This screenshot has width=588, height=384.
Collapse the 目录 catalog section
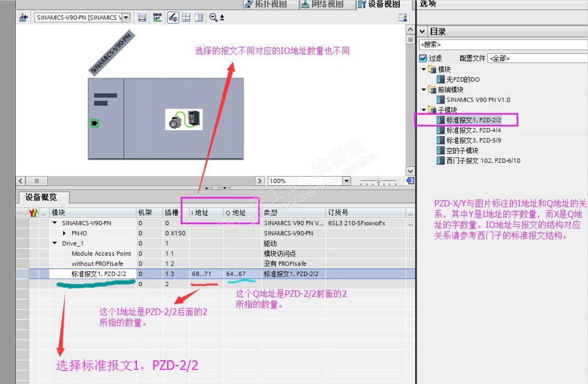[x=422, y=32]
